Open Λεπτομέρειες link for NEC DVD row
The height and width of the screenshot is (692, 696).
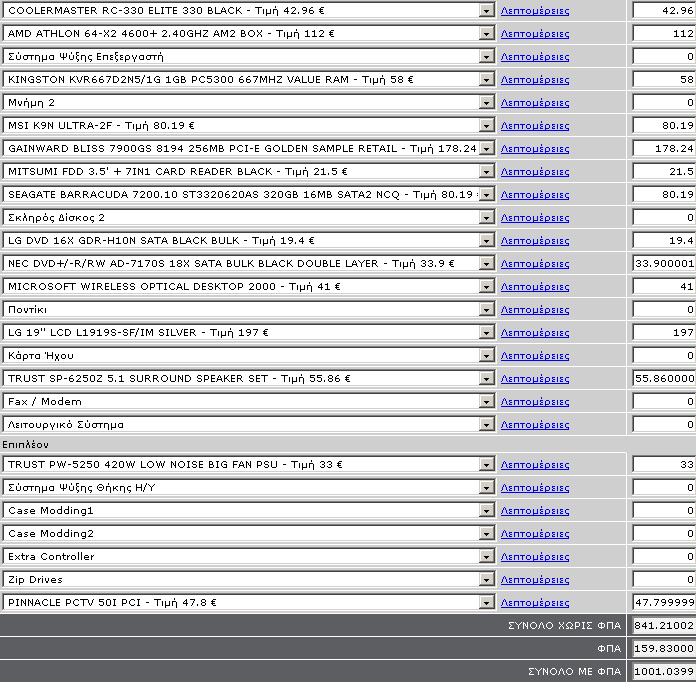pyautogui.click(x=535, y=264)
